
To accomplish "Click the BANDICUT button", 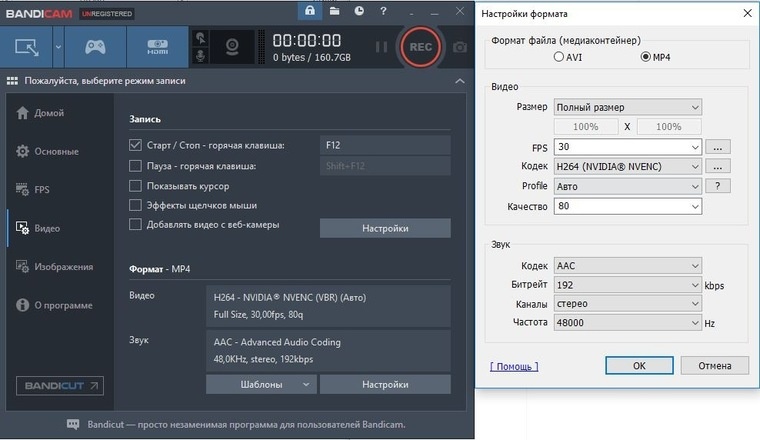I will [60, 386].
